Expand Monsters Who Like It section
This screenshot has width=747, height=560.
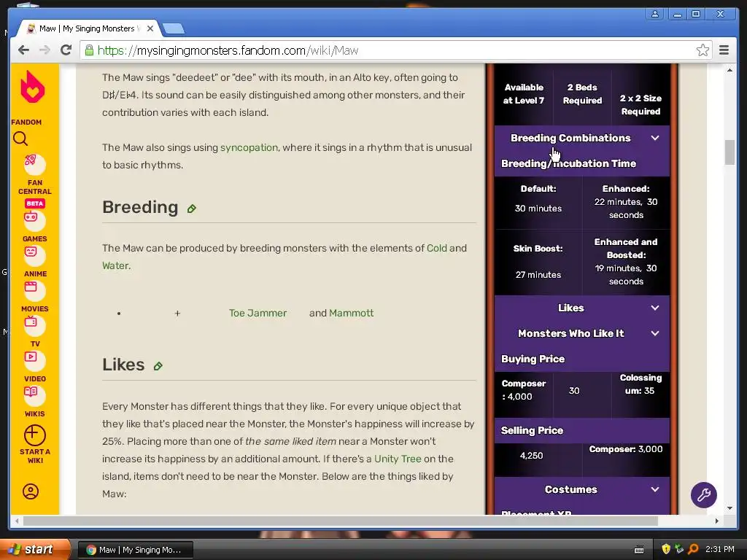pyautogui.click(x=582, y=333)
